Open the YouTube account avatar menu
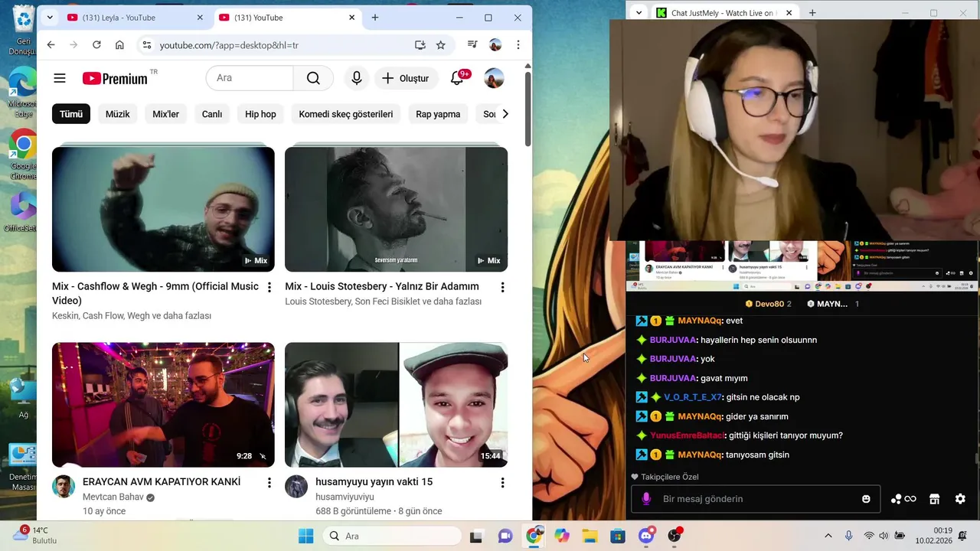This screenshot has height=551, width=980. [x=495, y=78]
